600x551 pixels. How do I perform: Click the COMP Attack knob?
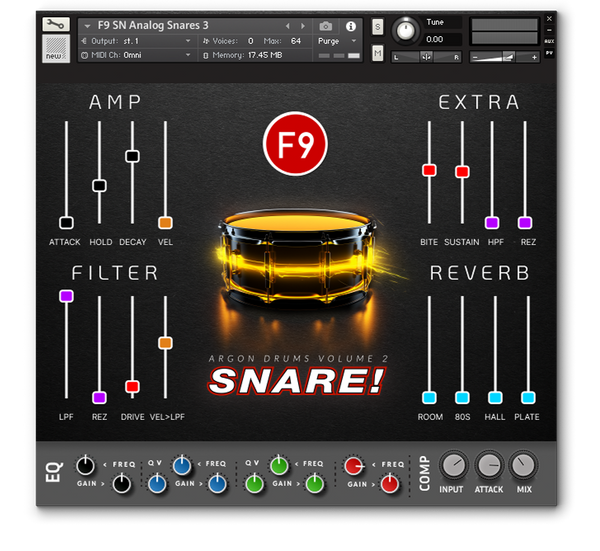(x=489, y=465)
